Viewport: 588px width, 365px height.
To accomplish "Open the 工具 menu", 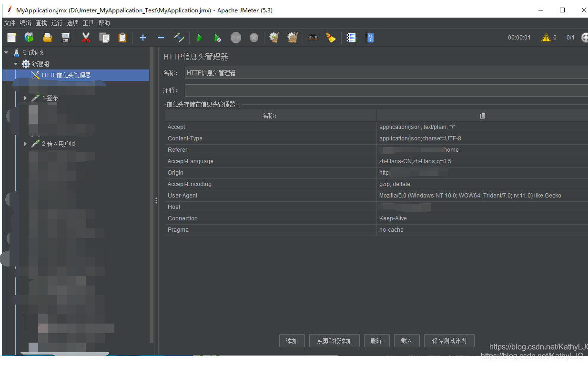I will click(88, 23).
